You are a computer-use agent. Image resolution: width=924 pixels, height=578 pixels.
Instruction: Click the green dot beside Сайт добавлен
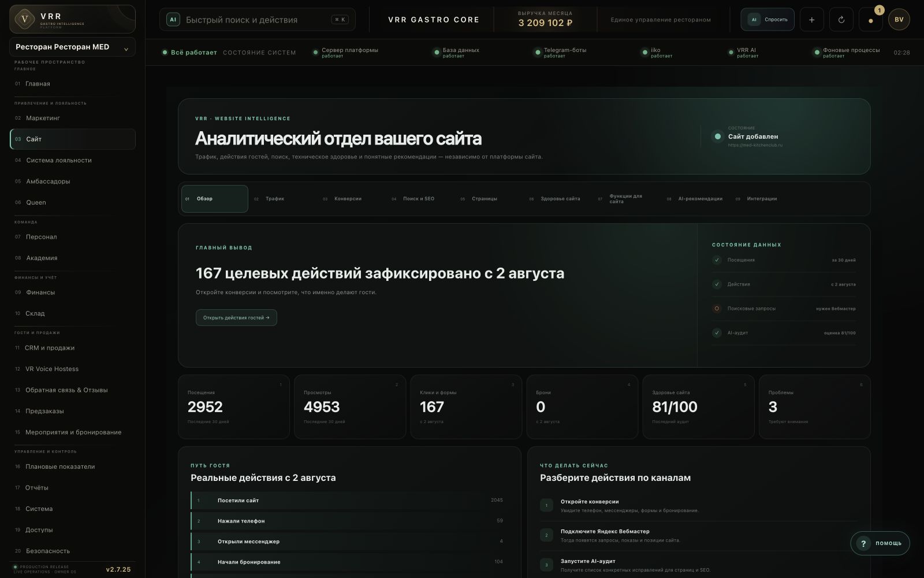click(x=718, y=136)
